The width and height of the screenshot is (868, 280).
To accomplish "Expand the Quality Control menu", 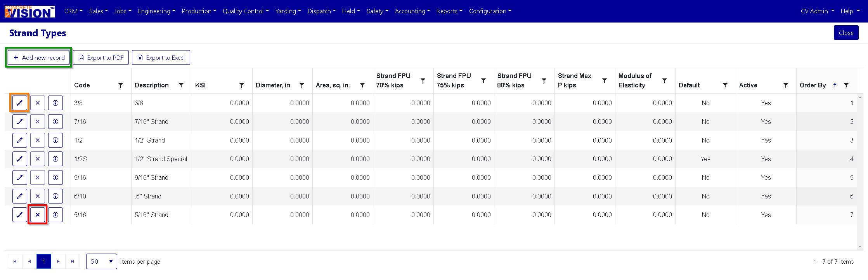I will coord(246,11).
